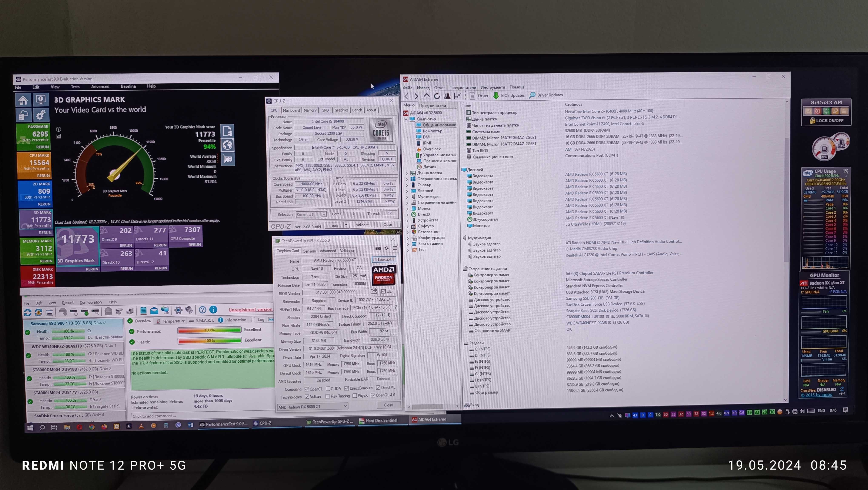This screenshot has height=490, width=868.
Task: Toggle OpenCL checkbox in GPU-Z
Action: tap(307, 389)
